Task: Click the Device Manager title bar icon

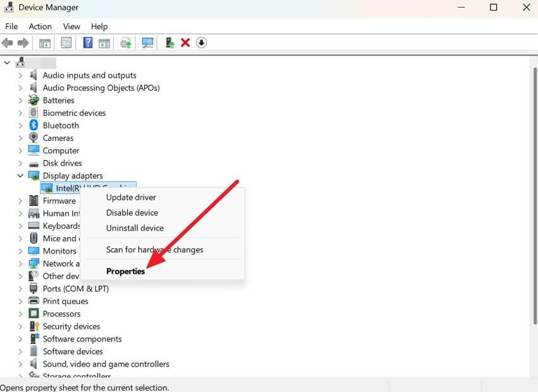Action: (9, 7)
